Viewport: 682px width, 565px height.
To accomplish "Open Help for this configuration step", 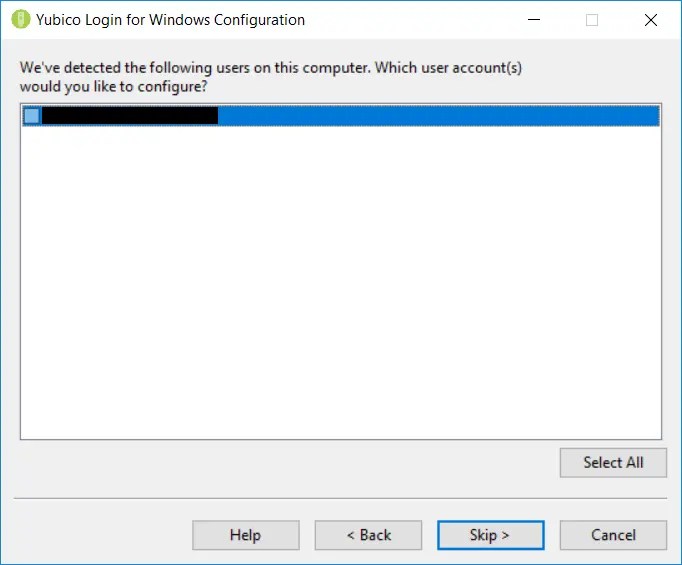I will [246, 535].
